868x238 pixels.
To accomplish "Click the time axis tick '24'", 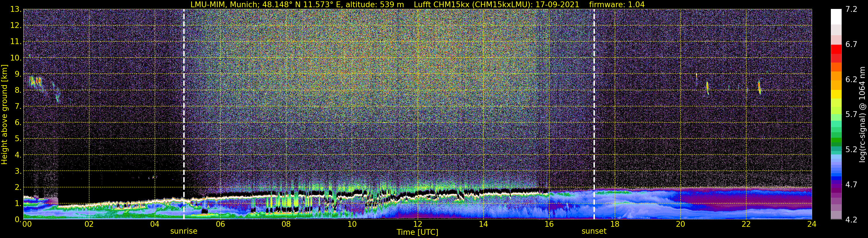I will [x=812, y=224].
